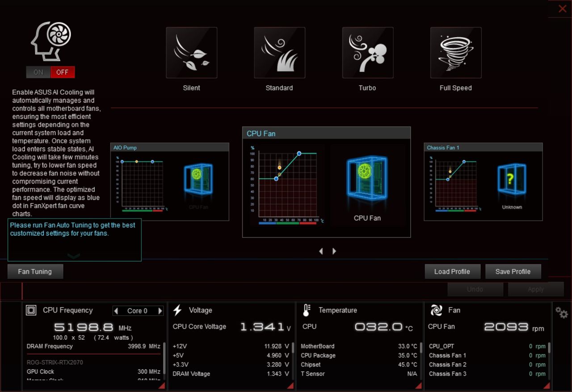Switch to next CPU core

(x=160, y=311)
